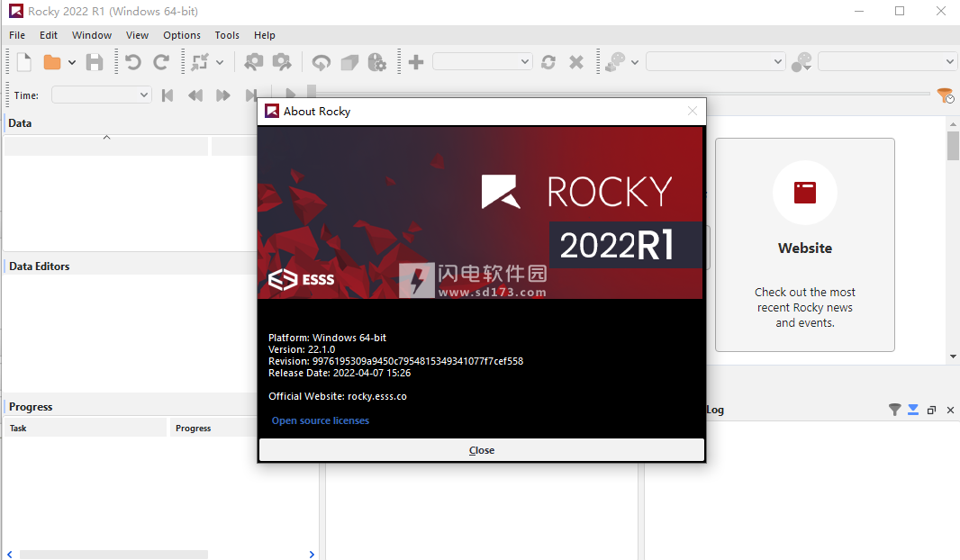Click the welcome panel vertical scrollbar thumb
This screenshot has width=960, height=560.
coord(953,146)
